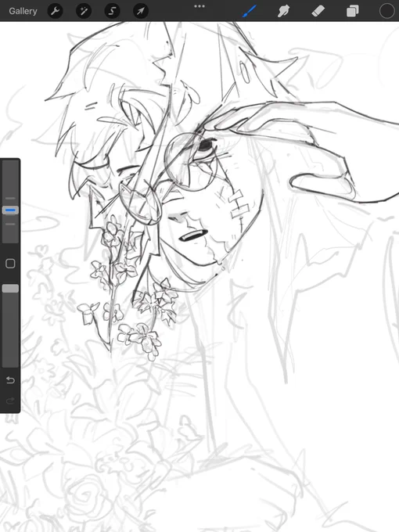399x532 pixels.
Task: Select the Brush tool
Action: (x=250, y=11)
